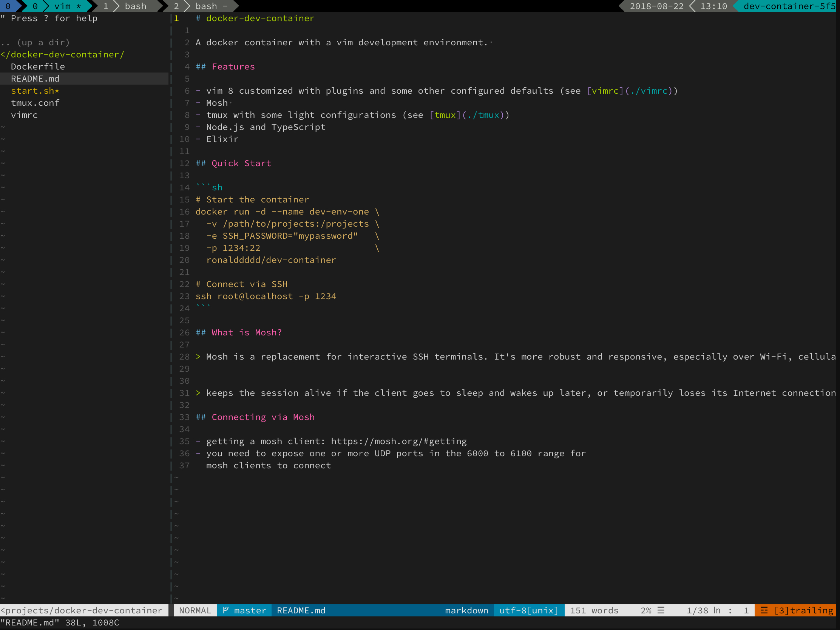Click the tmux session number 0 badge
Image resolution: width=840 pixels, height=630 pixels.
pyautogui.click(x=8, y=6)
